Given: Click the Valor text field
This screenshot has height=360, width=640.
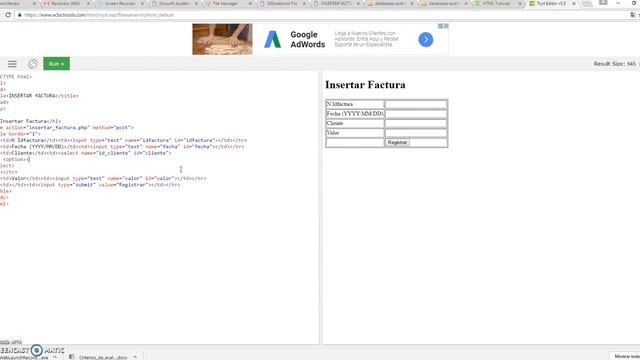Looking at the screenshot, I should [416, 133].
